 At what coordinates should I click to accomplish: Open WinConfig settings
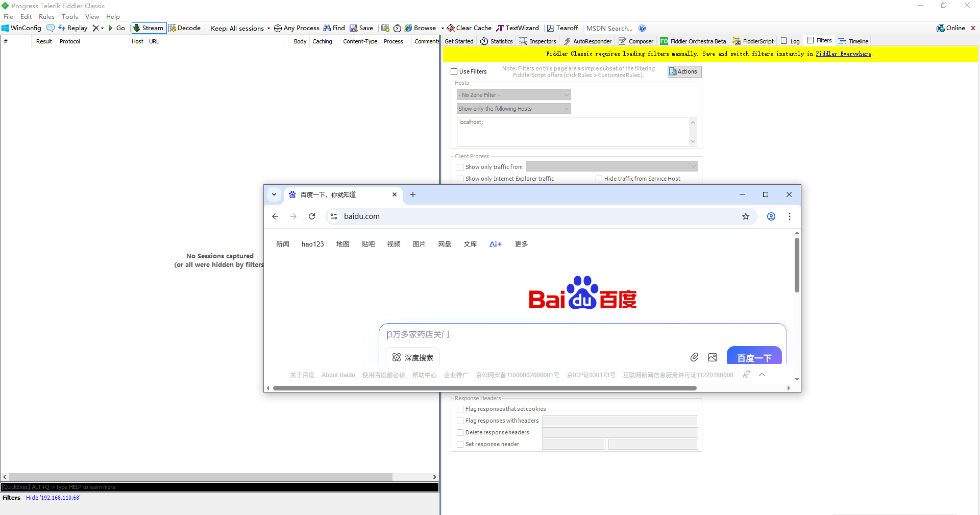click(20, 28)
